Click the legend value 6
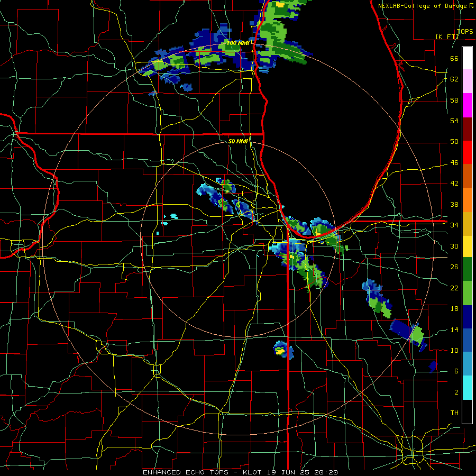 pyautogui.click(x=456, y=371)
